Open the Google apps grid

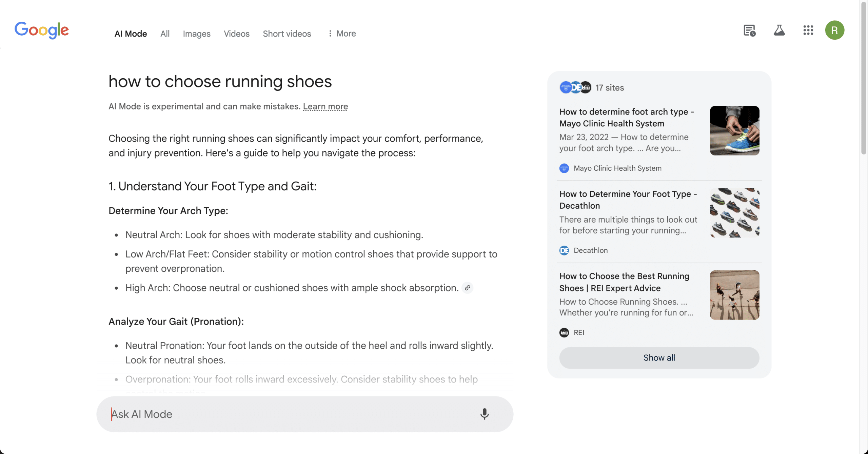pyautogui.click(x=808, y=30)
